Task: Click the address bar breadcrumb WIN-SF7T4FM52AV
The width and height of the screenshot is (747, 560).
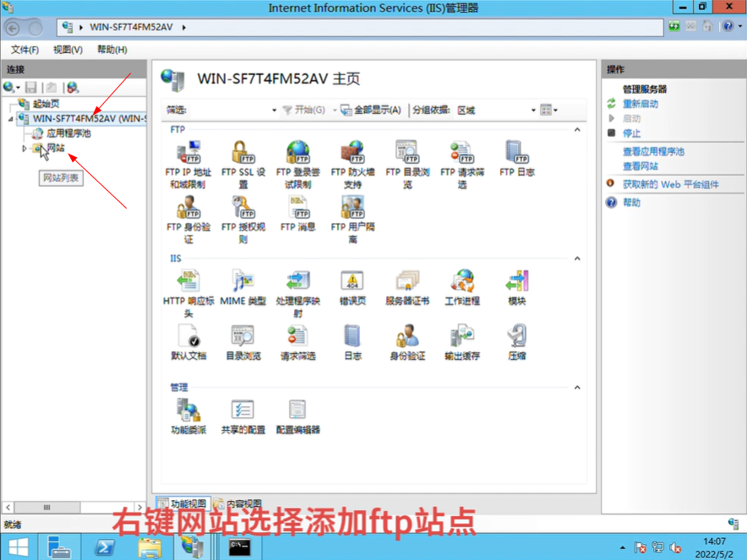Action: (x=131, y=27)
